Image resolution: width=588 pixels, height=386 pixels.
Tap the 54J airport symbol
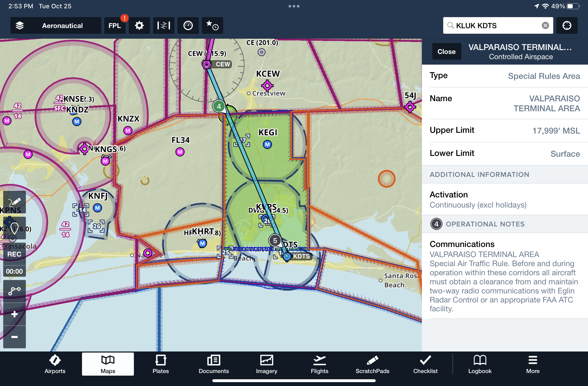click(410, 107)
